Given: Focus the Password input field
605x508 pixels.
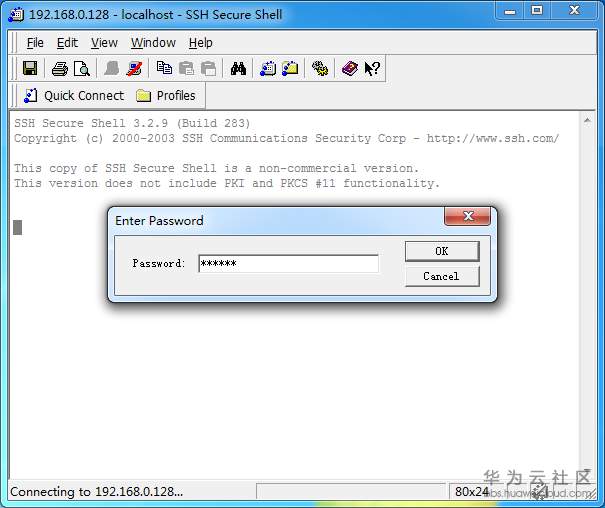Looking at the screenshot, I should click(288, 263).
